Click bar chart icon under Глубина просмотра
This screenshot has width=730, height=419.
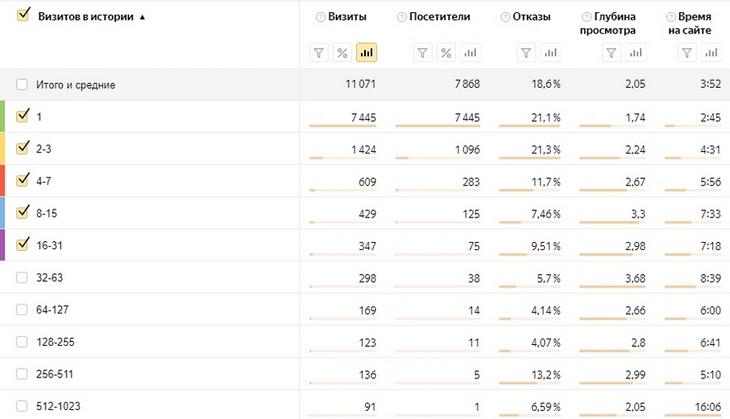point(636,52)
